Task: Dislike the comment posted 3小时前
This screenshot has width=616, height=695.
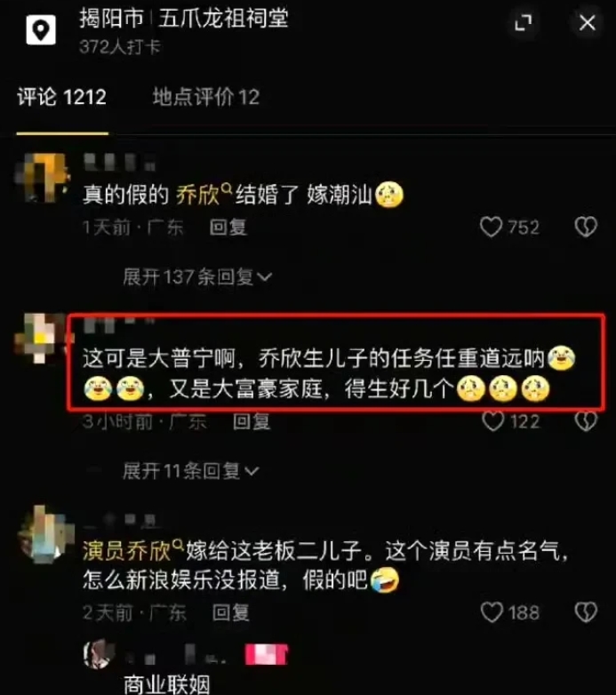Action: click(x=586, y=421)
